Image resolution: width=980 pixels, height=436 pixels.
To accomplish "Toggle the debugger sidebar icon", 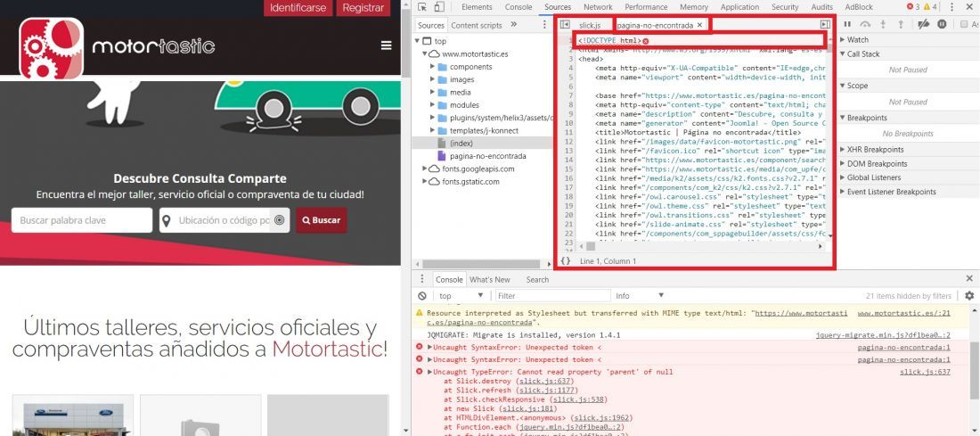I will pyautogui.click(x=825, y=24).
